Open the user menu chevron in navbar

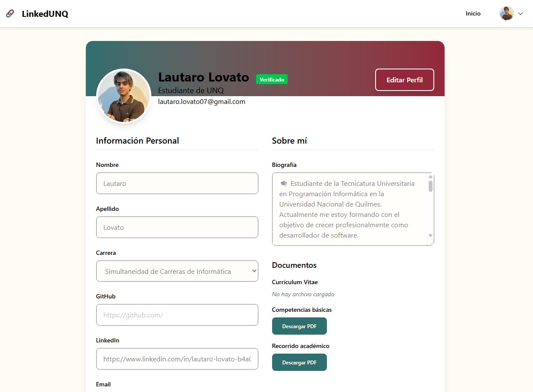520,14
